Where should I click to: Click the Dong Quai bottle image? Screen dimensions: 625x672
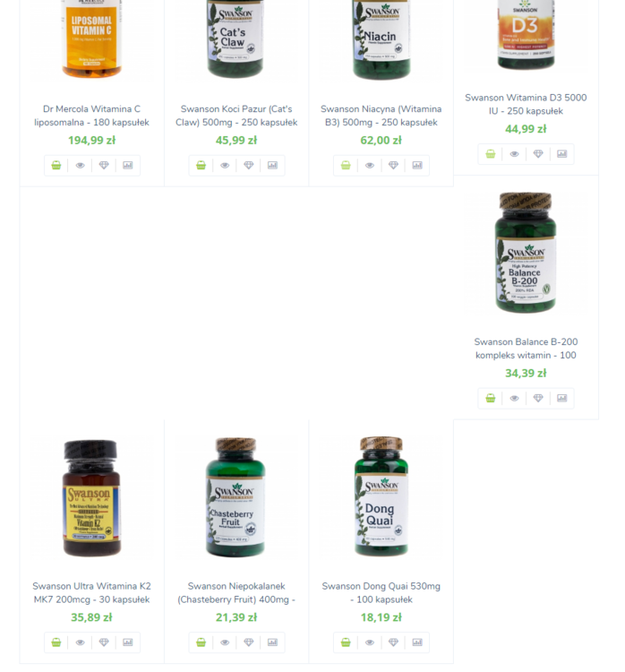pos(381,496)
